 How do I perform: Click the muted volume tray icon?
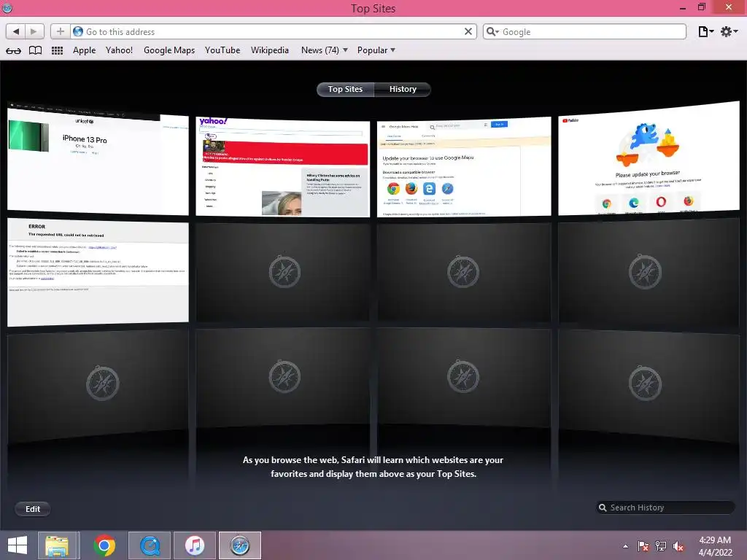pos(678,546)
